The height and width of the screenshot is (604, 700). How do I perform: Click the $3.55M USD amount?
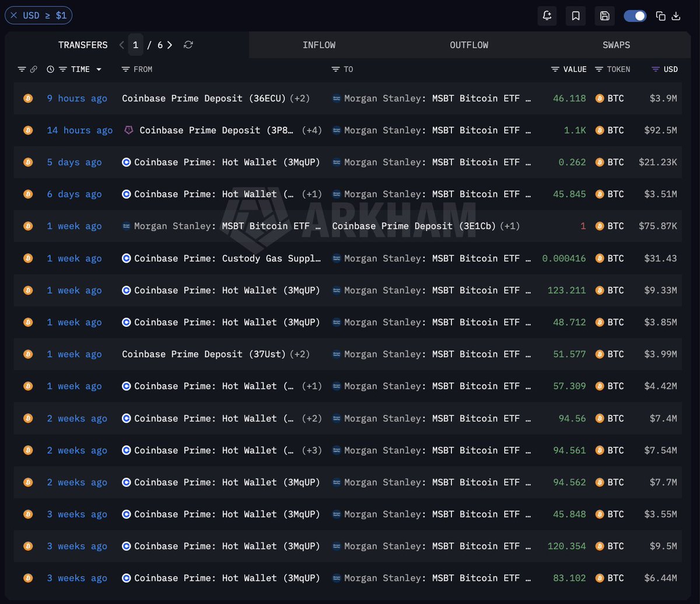(661, 515)
